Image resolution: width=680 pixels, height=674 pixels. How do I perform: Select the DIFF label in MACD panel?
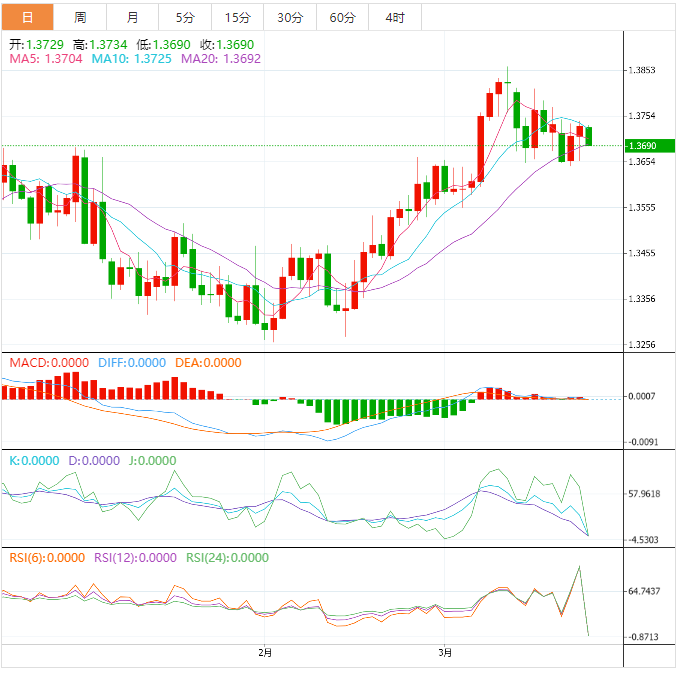coord(131,363)
